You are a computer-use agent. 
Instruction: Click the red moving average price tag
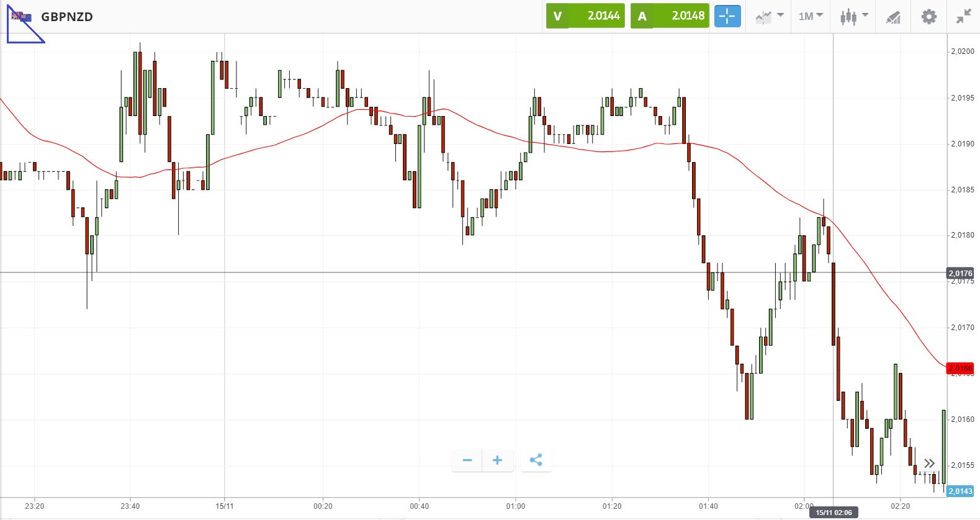[960, 369]
